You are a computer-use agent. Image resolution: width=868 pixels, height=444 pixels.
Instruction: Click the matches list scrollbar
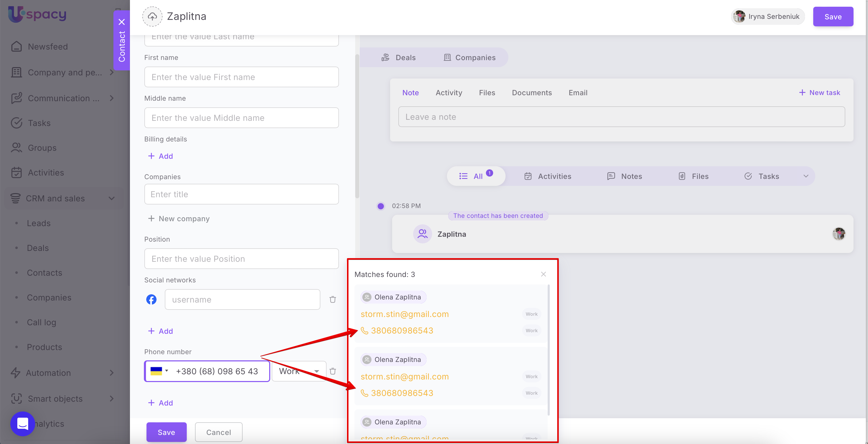click(548, 350)
